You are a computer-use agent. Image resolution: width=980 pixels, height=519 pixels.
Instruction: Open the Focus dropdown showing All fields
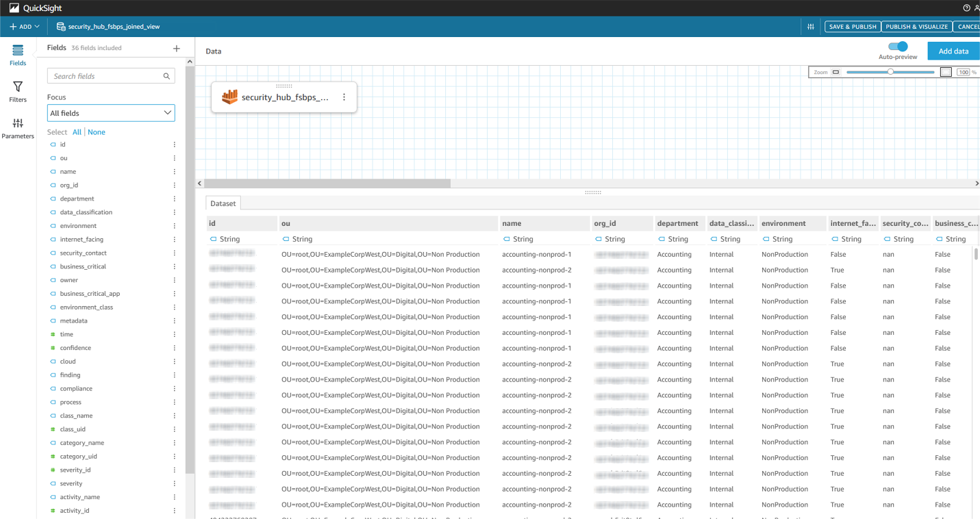pos(110,112)
